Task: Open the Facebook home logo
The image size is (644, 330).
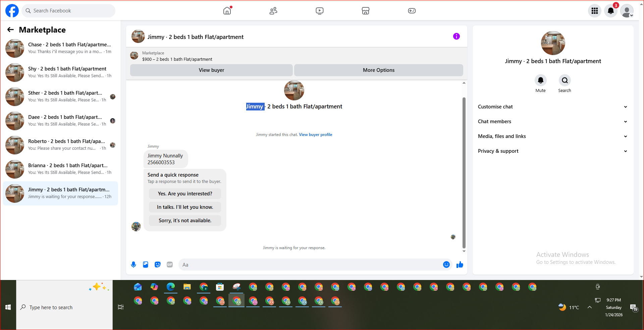Action: click(12, 11)
